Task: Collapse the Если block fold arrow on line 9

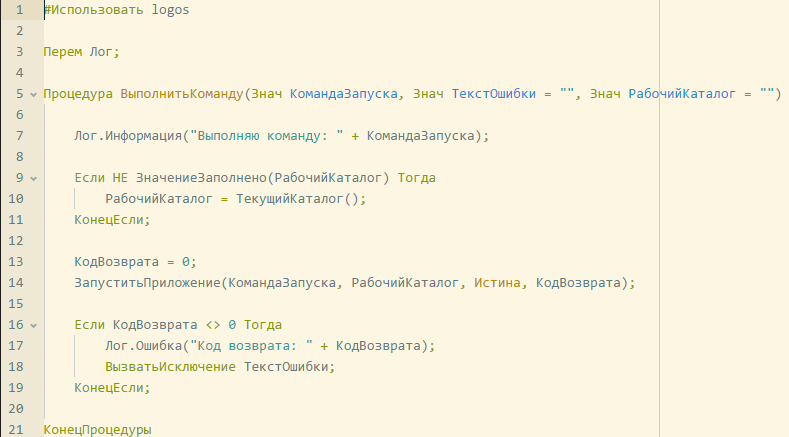Action: pyautogui.click(x=33, y=178)
